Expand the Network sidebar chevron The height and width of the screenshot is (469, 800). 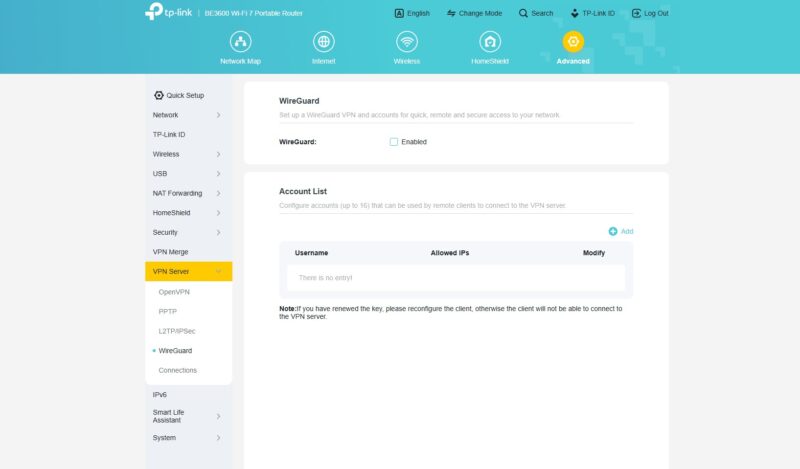(x=218, y=115)
